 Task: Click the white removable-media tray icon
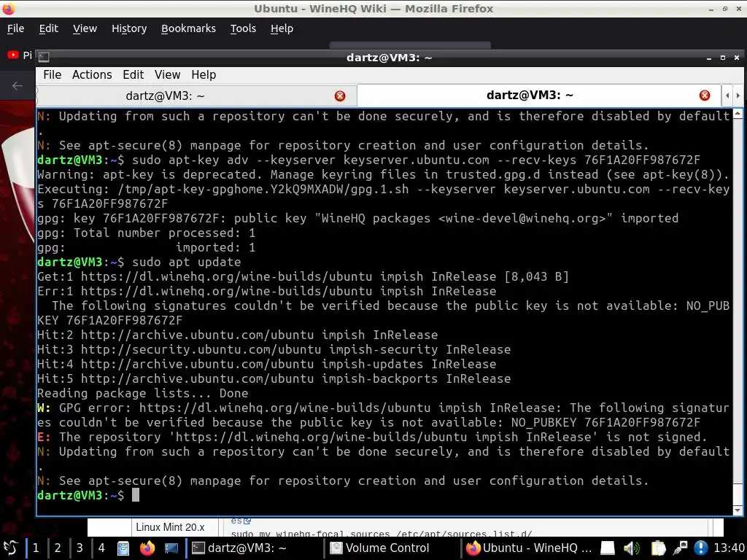tap(608, 548)
